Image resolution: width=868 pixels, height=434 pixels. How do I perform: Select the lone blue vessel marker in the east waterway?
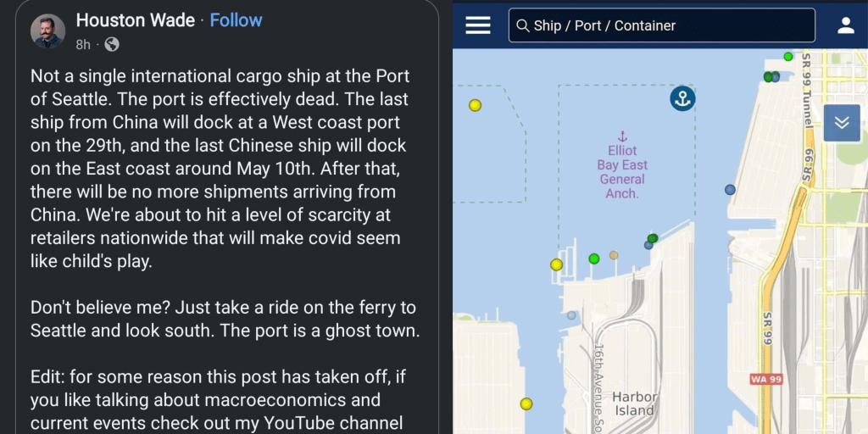(730, 190)
